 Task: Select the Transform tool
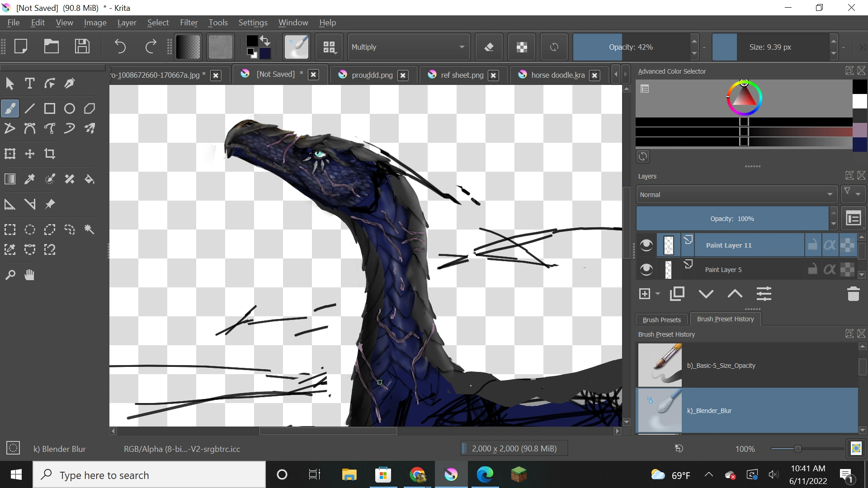coord(9,154)
